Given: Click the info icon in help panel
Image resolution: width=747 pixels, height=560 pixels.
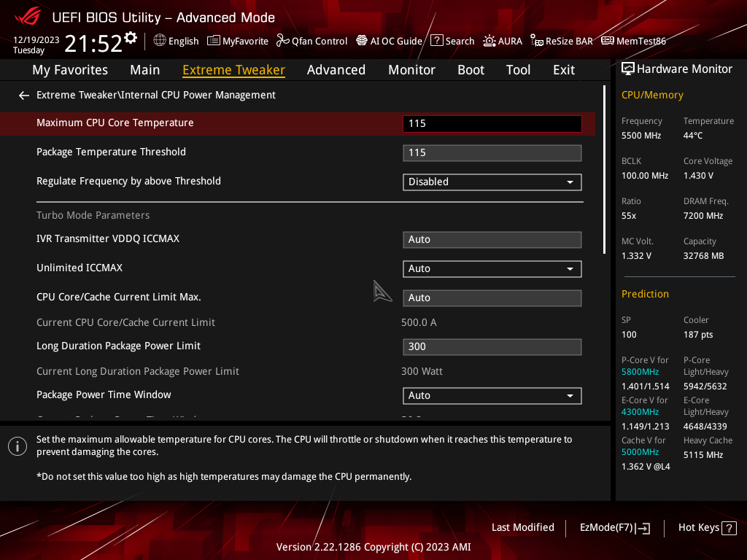Looking at the screenshot, I should point(18,446).
